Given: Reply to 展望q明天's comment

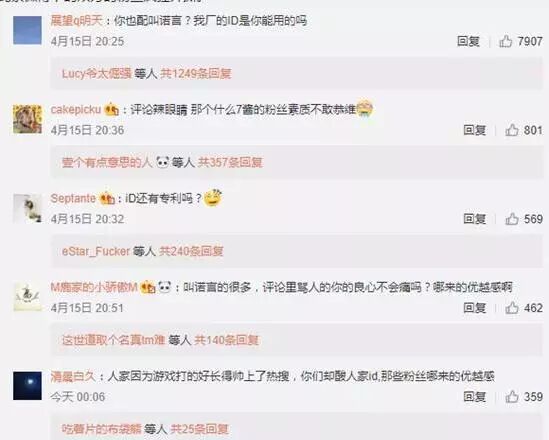Looking at the screenshot, I should pyautogui.click(x=468, y=41).
